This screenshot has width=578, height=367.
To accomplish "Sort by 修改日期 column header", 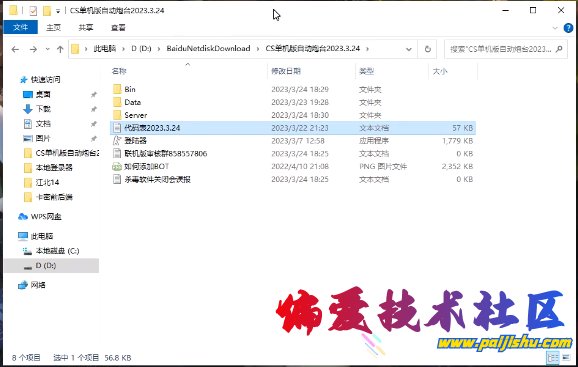I will pos(286,71).
